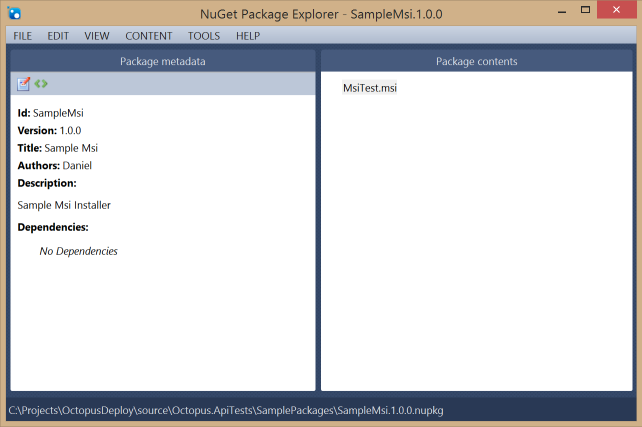Open the VIEW menu
642x427 pixels.
tap(97, 36)
